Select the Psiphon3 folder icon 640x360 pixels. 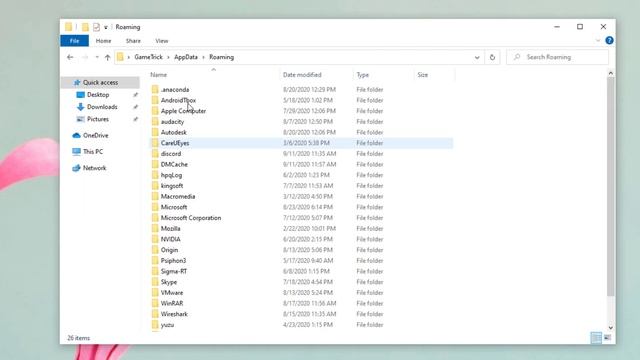pos(155,260)
